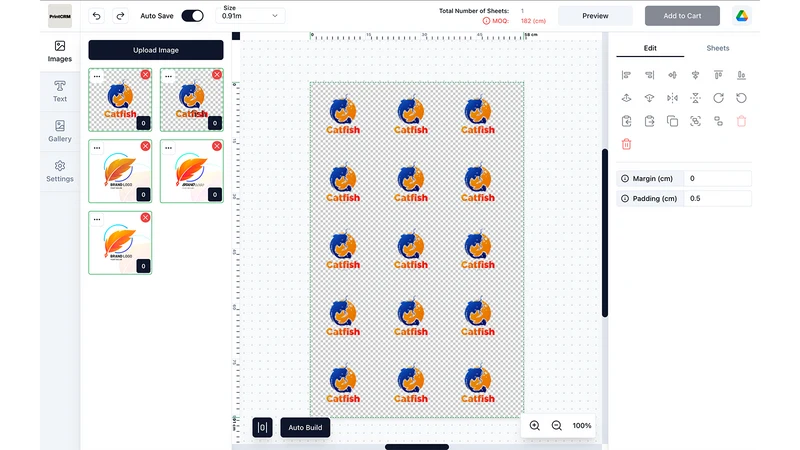800x450 pixels.
Task: Click the 100% zoom level text
Action: (582, 426)
